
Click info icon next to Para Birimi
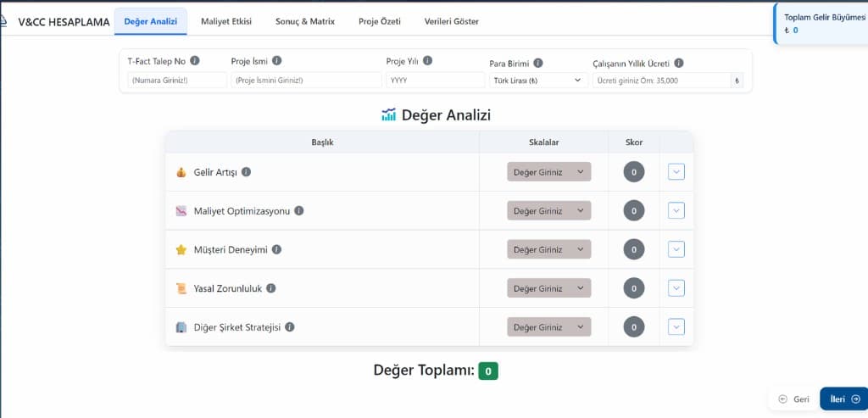pos(537,63)
